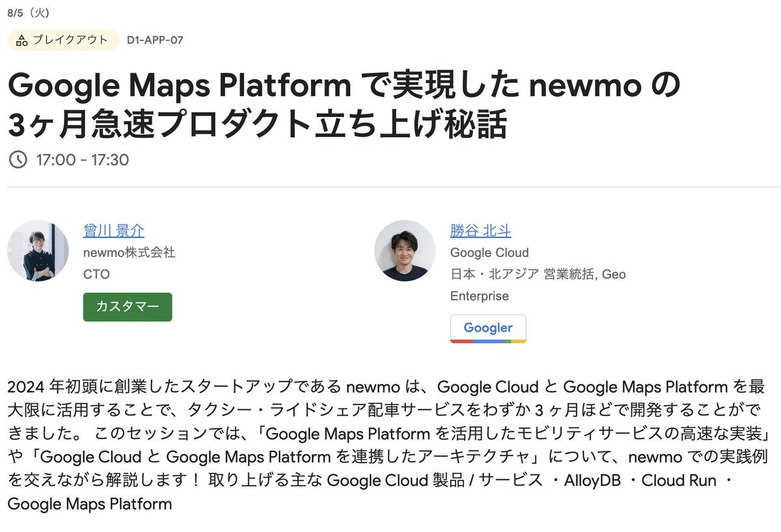Click the ブレイクアウト session type badge
This screenshot has width=781, height=532.
63,40
